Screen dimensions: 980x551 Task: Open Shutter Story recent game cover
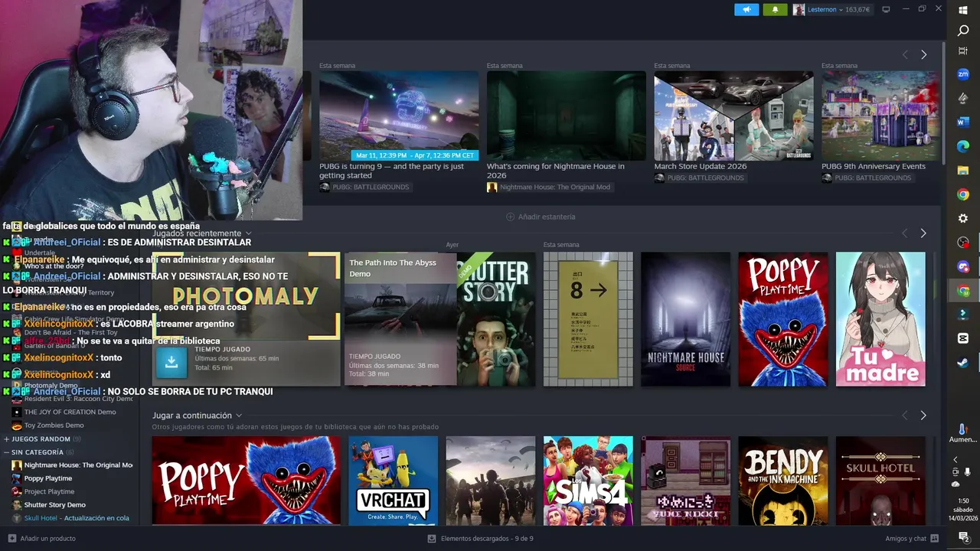[x=496, y=319]
